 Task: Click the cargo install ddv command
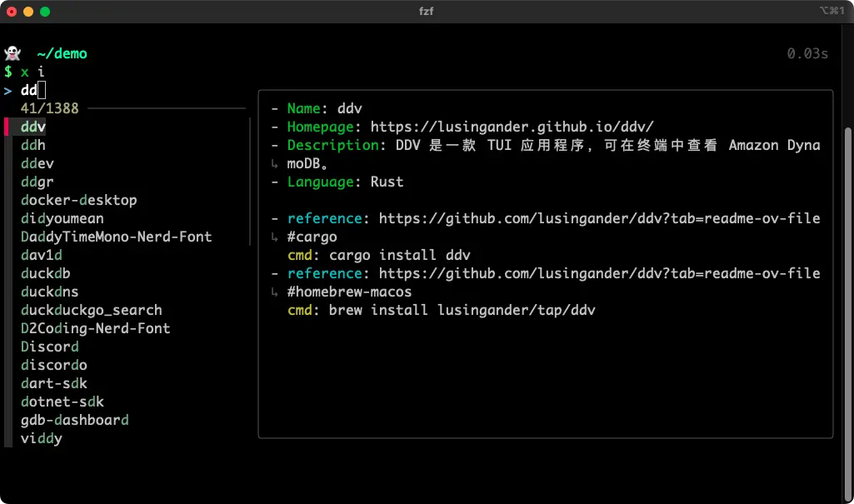tap(400, 255)
